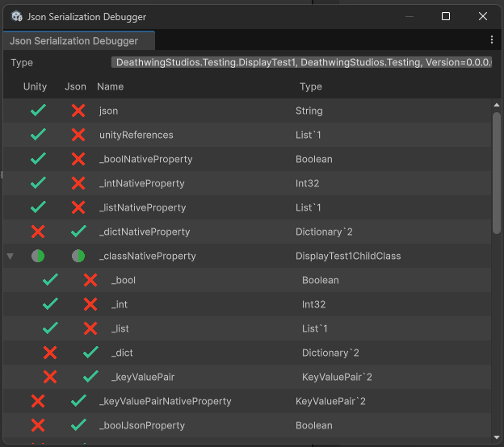Select the unityReferences row name
504x447 pixels.
pos(136,135)
